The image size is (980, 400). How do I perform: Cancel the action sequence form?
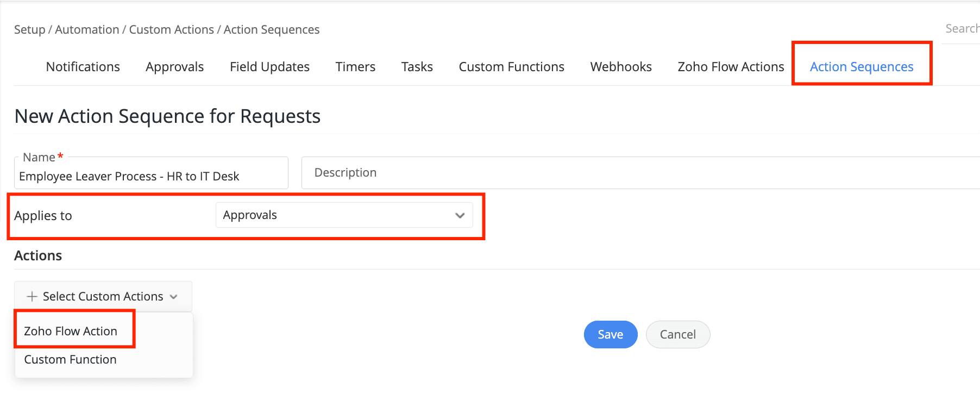click(x=677, y=334)
